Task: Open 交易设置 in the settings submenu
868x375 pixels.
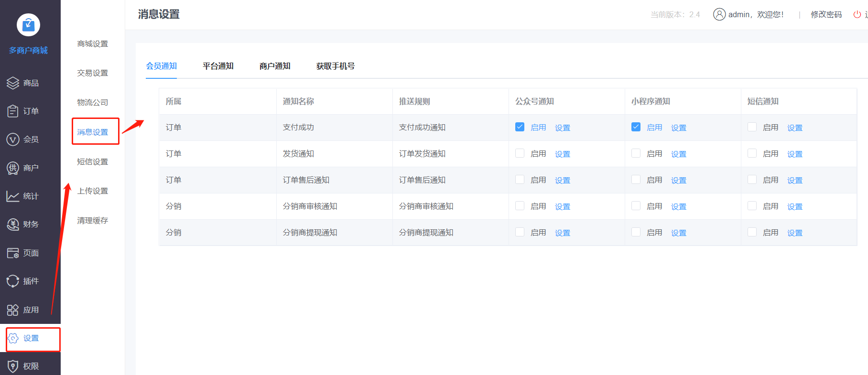Action: coord(93,73)
